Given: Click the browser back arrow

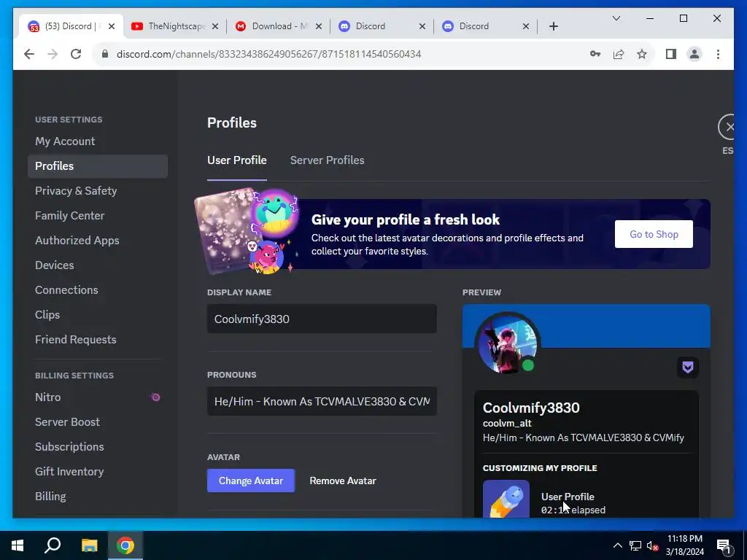Looking at the screenshot, I should [29, 54].
